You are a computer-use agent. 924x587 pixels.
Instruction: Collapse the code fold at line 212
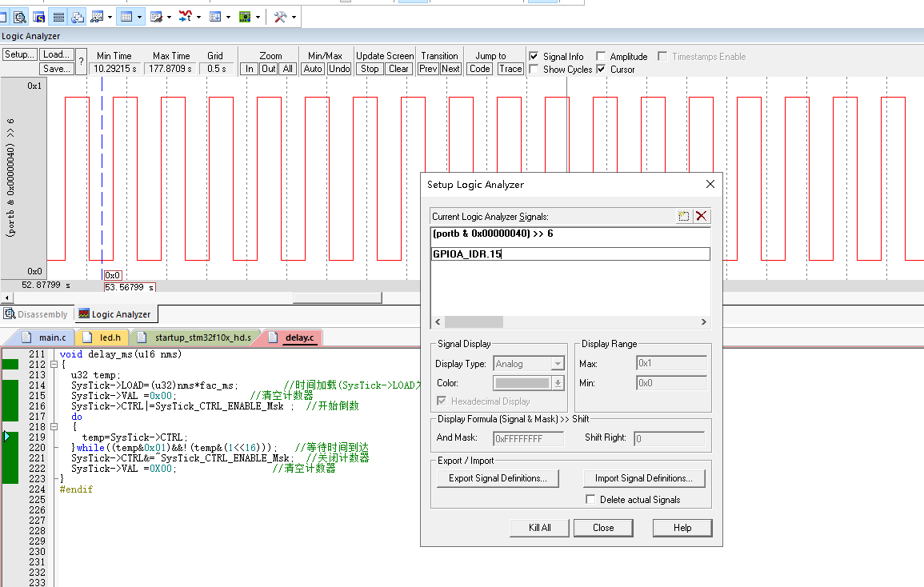coord(54,365)
